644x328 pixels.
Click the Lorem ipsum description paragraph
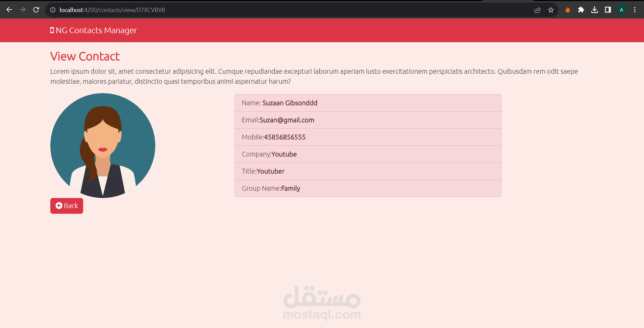click(314, 76)
